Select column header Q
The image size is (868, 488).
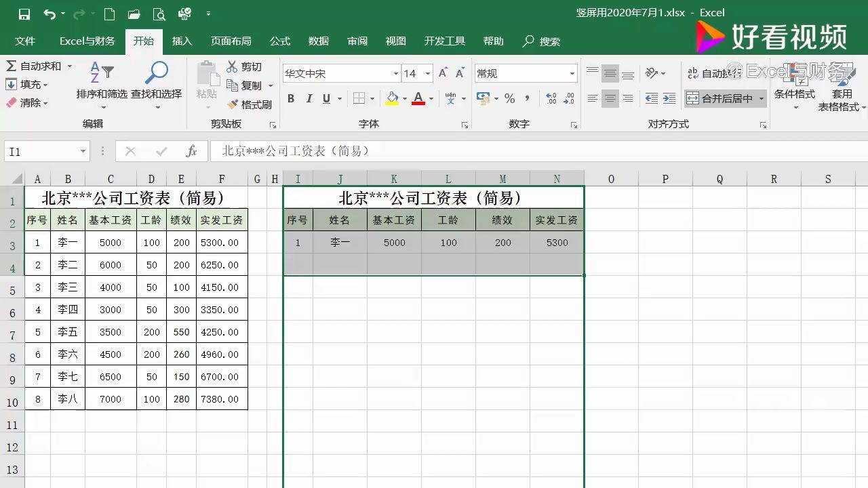tap(719, 179)
